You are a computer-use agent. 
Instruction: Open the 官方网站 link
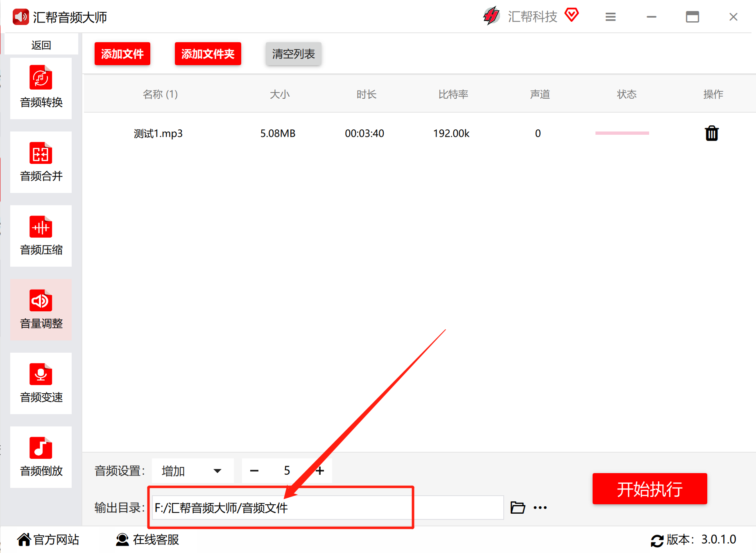click(56, 539)
